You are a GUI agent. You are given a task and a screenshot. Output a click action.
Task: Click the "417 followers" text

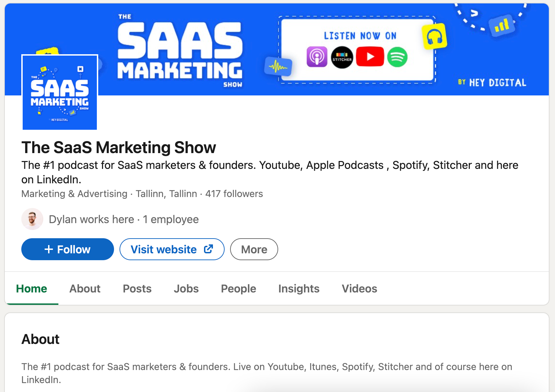(x=234, y=194)
